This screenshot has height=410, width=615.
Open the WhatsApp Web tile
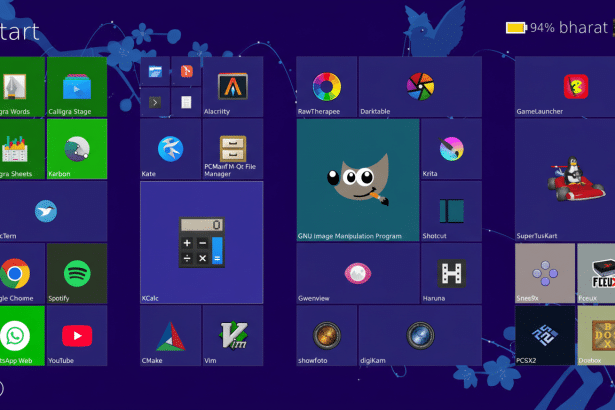pyautogui.click(x=22, y=336)
